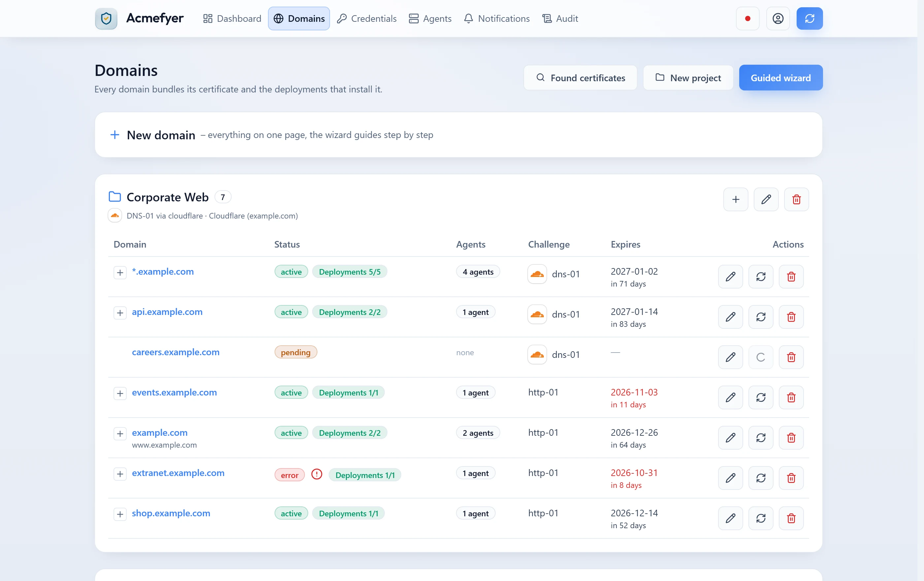The height and width of the screenshot is (581, 924).
Task: Expand the *.example.com row
Action: [120, 272]
